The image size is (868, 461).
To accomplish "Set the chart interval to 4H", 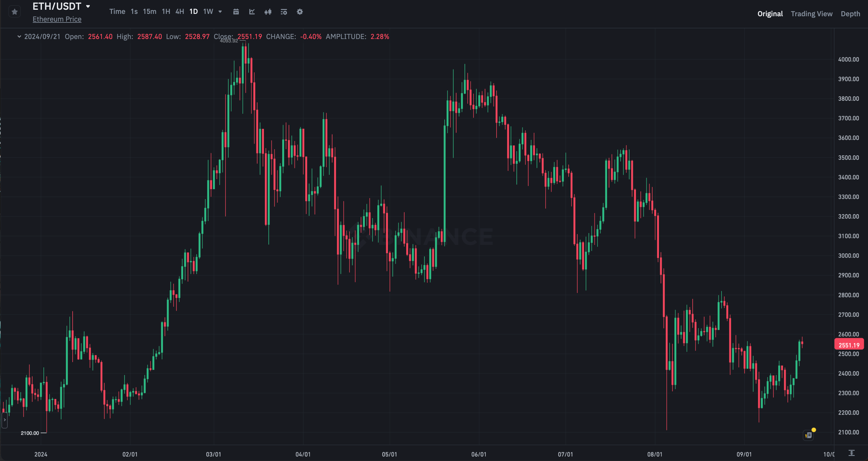I will pyautogui.click(x=180, y=12).
